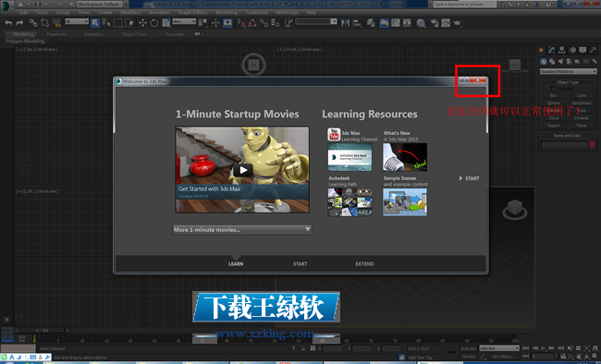The image size is (601, 364).
Task: Select EXTEND tab in Welcome dialog
Action: 364,263
